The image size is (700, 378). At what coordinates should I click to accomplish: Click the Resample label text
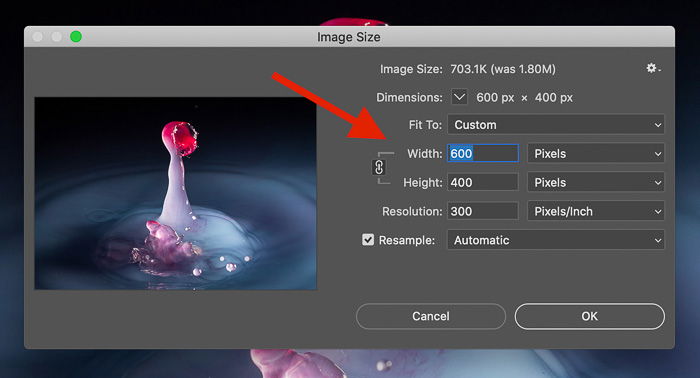pos(407,240)
